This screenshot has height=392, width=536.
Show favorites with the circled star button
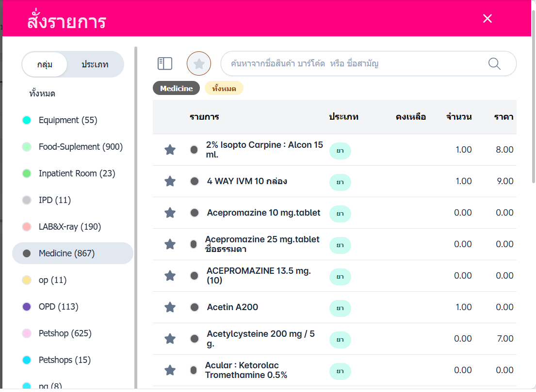tap(198, 63)
